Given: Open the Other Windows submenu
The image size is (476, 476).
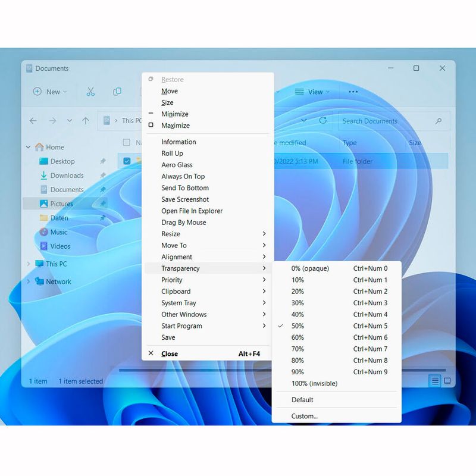Looking at the screenshot, I should pyautogui.click(x=208, y=315).
